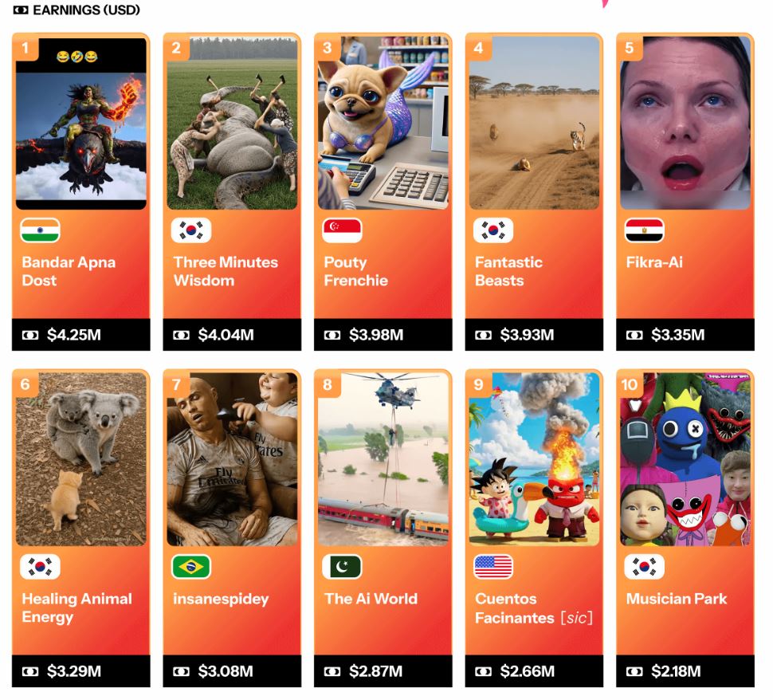Click the South Korea flag on Musician Park card

(x=645, y=567)
